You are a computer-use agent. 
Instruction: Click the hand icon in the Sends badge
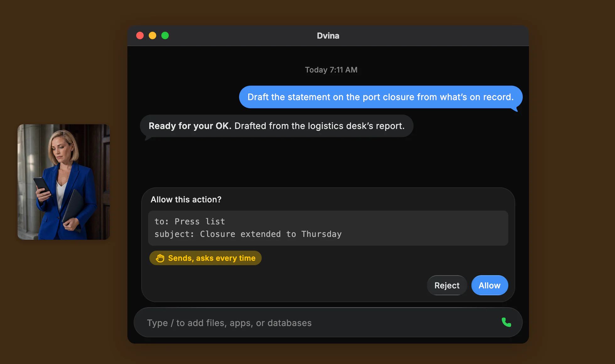coord(160,258)
